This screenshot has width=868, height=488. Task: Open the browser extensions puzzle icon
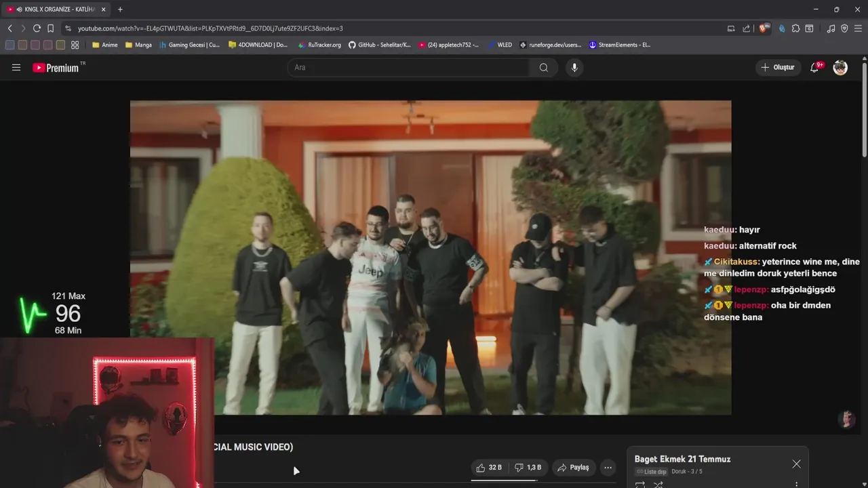[x=796, y=28]
